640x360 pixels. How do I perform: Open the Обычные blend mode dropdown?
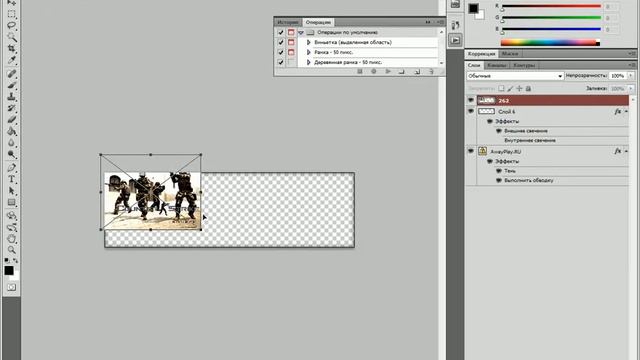[x=515, y=76]
